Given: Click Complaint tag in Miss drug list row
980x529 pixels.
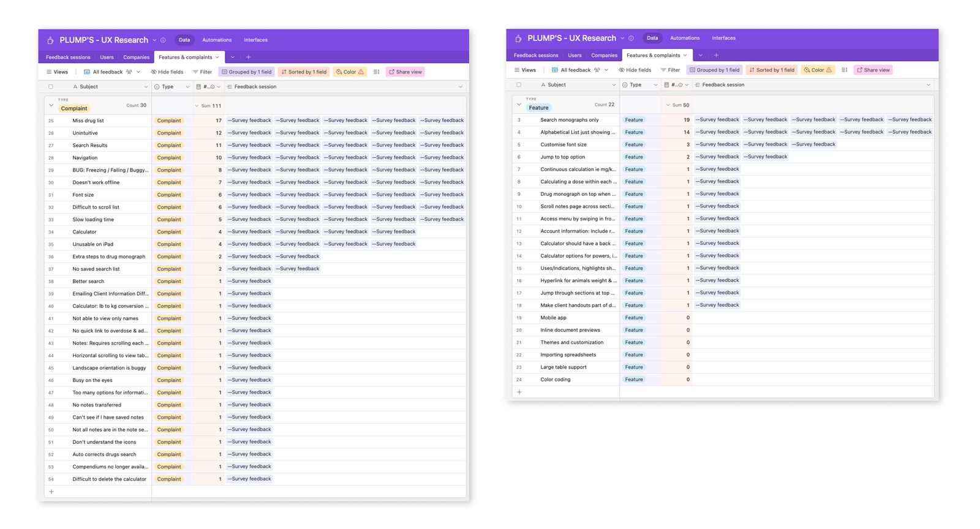Looking at the screenshot, I should [169, 121].
